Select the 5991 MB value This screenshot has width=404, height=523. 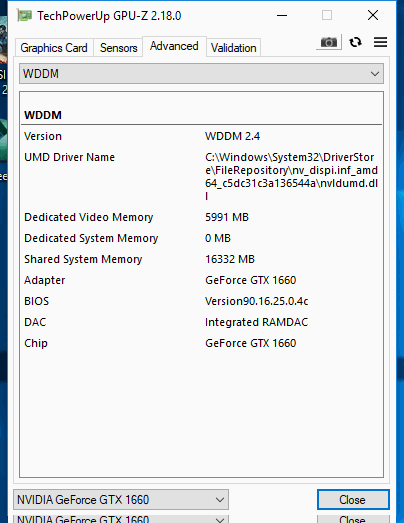(x=227, y=217)
